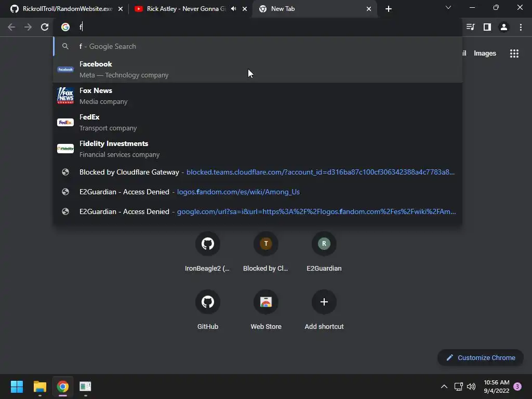532x399 pixels.
Task: Click Customize Chrome button
Action: click(481, 357)
